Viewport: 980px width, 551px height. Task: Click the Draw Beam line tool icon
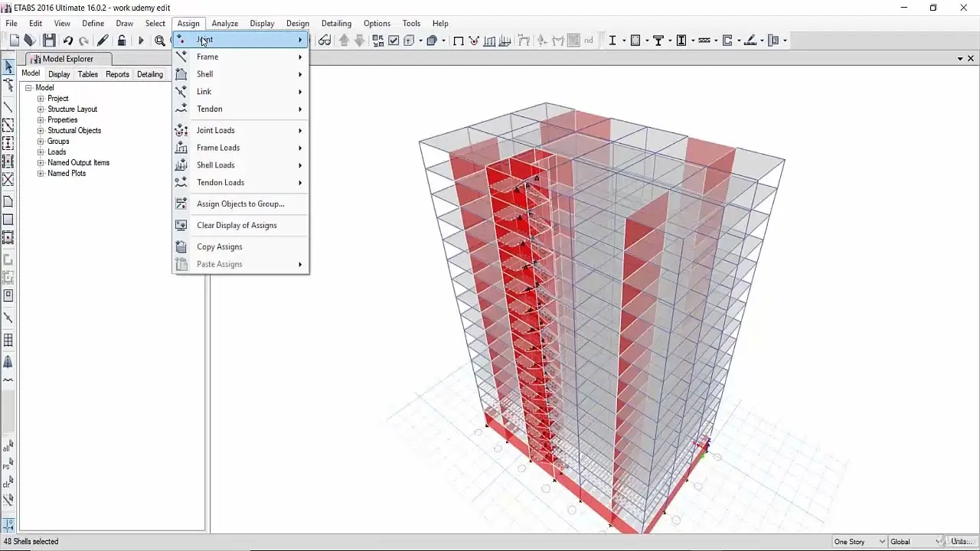pyautogui.click(x=8, y=106)
